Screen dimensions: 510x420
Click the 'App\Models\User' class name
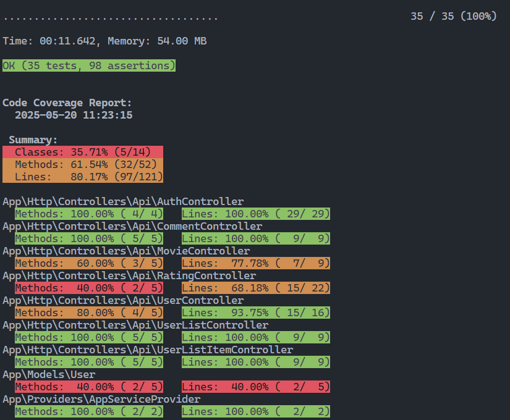tap(49, 374)
